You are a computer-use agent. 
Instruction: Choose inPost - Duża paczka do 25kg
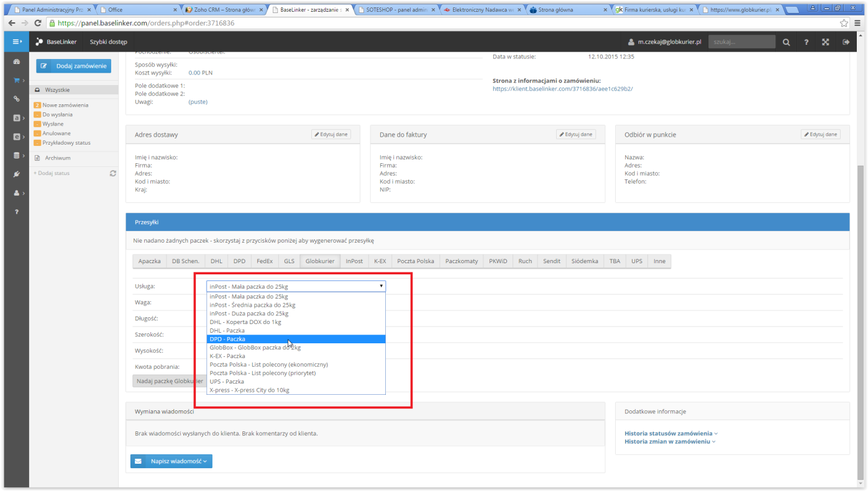(296, 313)
